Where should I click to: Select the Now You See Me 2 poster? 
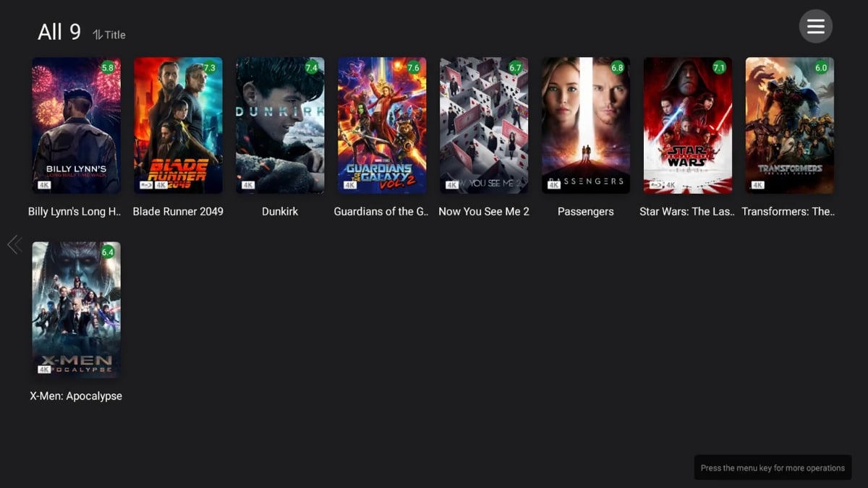tap(484, 125)
